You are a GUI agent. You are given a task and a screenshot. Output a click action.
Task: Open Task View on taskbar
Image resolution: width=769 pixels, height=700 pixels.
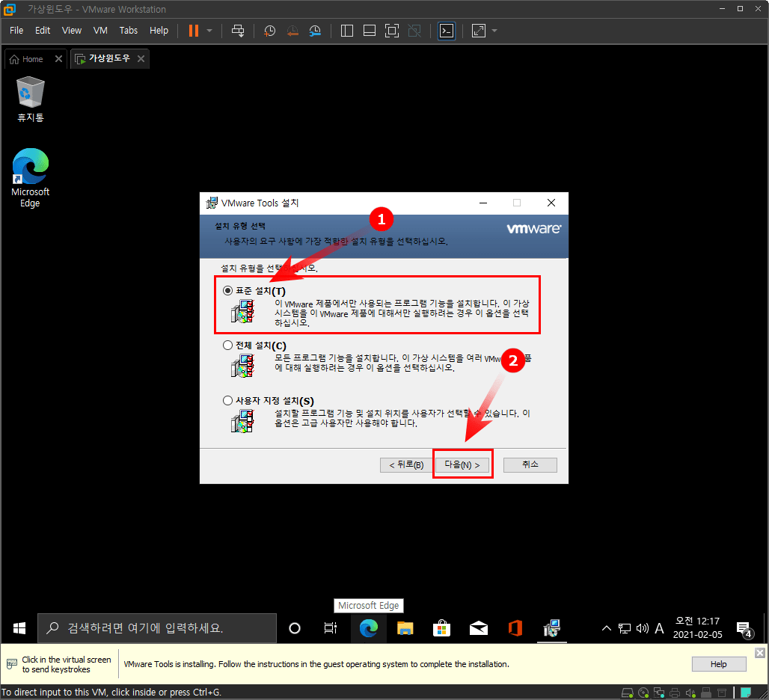[331, 628]
